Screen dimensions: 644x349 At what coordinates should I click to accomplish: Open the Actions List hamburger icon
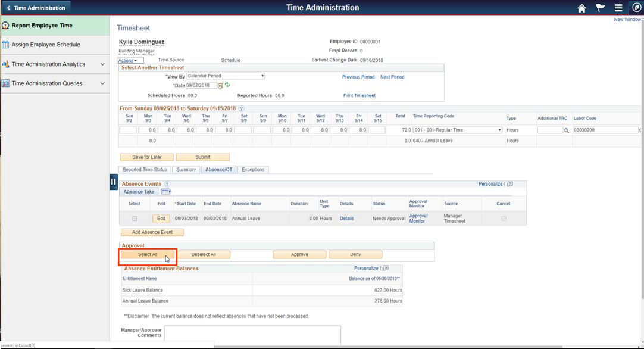point(618,8)
